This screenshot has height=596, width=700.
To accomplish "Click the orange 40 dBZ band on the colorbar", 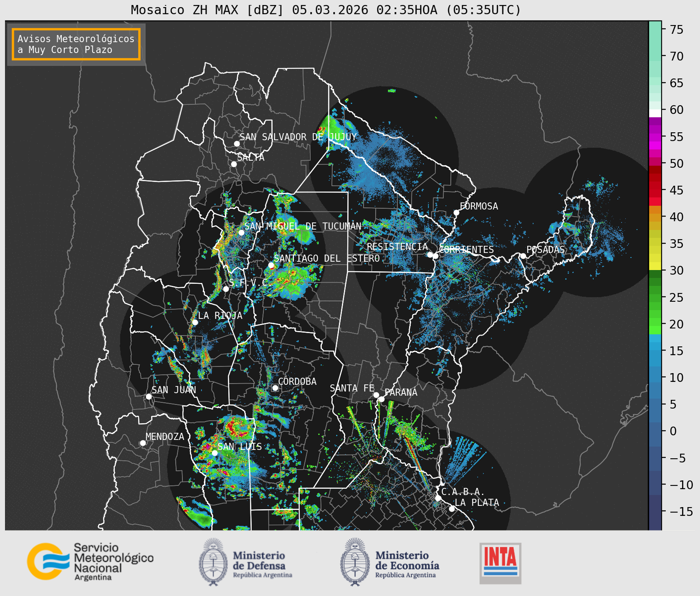I will (x=655, y=217).
